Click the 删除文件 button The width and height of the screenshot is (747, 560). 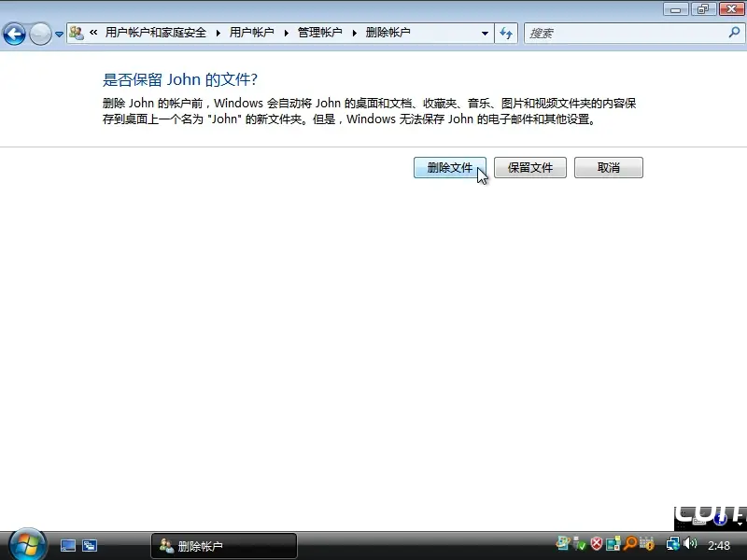[x=450, y=168]
